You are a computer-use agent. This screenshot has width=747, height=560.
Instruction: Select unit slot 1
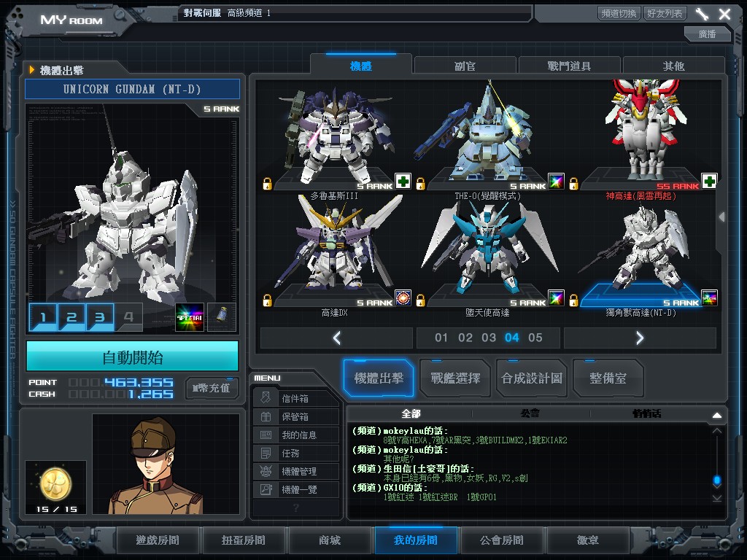[43, 317]
